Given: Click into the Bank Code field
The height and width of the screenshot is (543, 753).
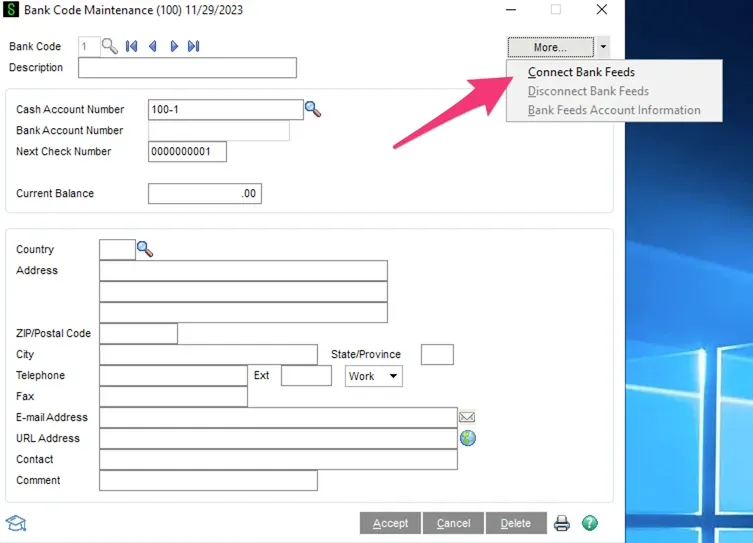Looking at the screenshot, I should pos(89,47).
